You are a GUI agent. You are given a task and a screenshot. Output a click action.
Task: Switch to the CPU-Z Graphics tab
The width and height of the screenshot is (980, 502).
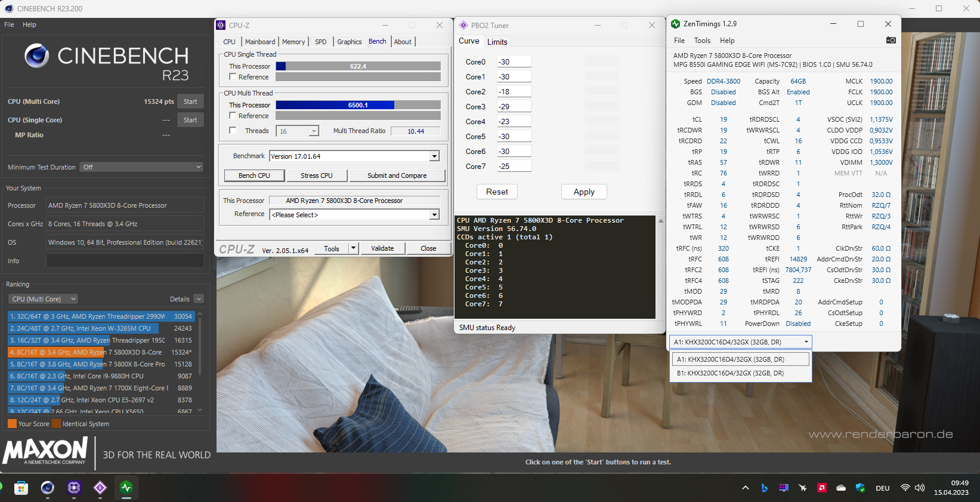pos(350,42)
